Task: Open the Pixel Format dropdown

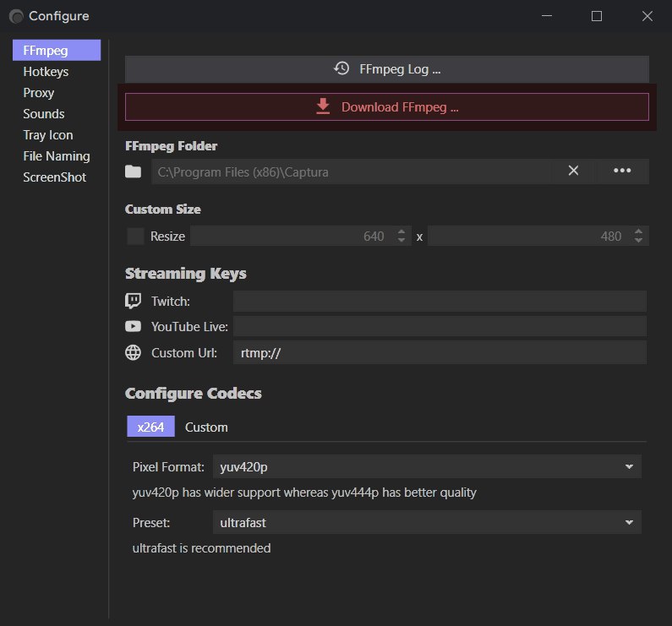Action: coord(427,466)
